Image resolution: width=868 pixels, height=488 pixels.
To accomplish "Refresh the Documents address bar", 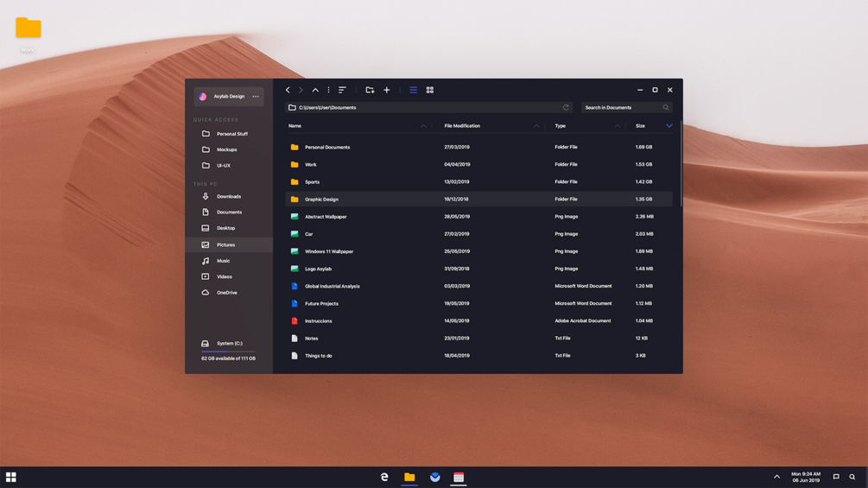I will [566, 107].
